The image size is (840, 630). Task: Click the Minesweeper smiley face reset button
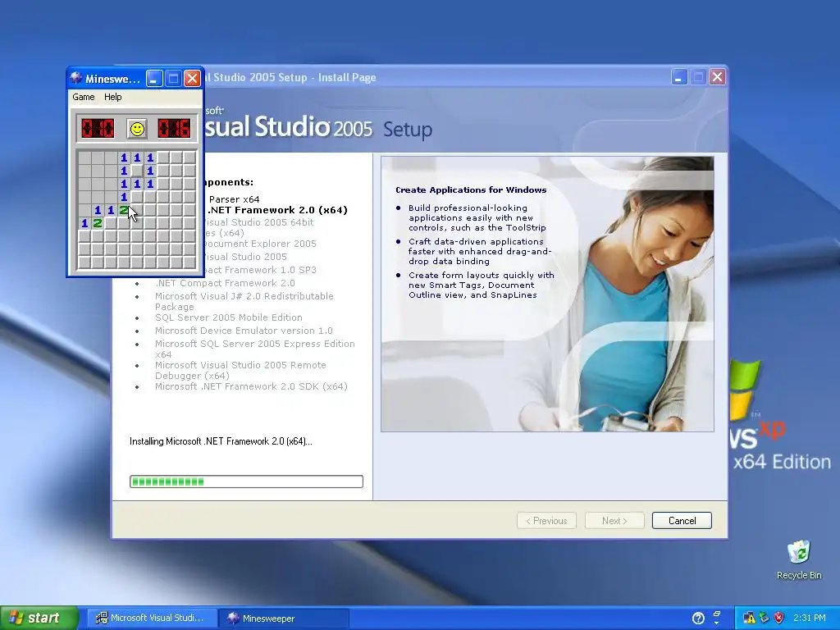pyautogui.click(x=137, y=129)
